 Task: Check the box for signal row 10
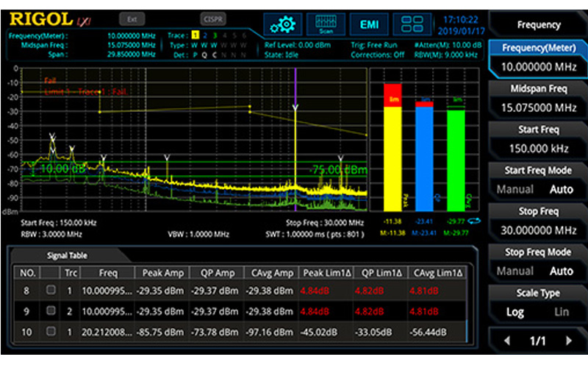51,332
